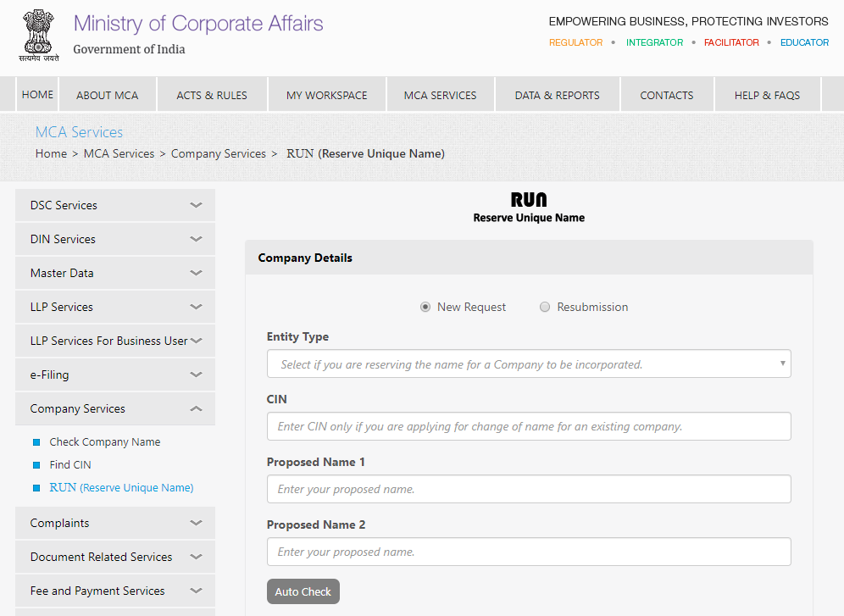This screenshot has width=844, height=616.
Task: Click the EDUCATOR text in the header
Action: click(x=804, y=42)
